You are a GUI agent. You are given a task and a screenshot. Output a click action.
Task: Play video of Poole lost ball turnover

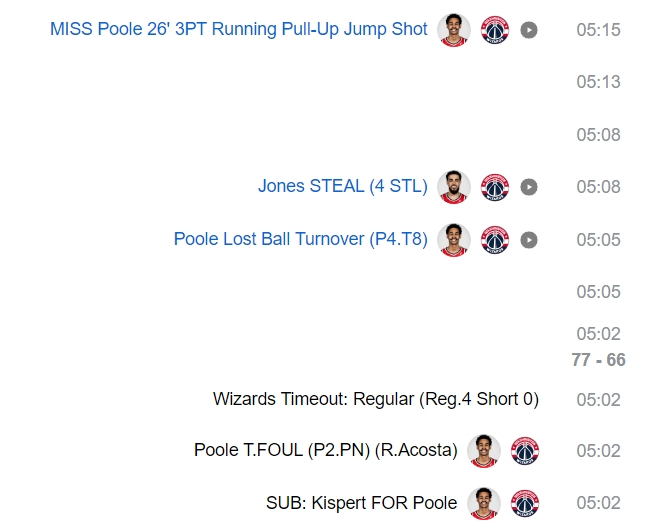point(529,240)
